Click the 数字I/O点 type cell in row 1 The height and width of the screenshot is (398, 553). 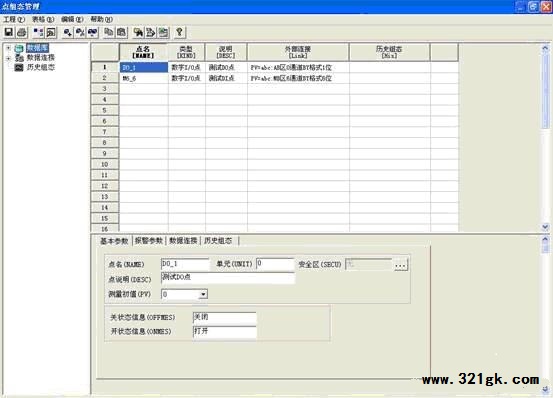tap(187, 67)
